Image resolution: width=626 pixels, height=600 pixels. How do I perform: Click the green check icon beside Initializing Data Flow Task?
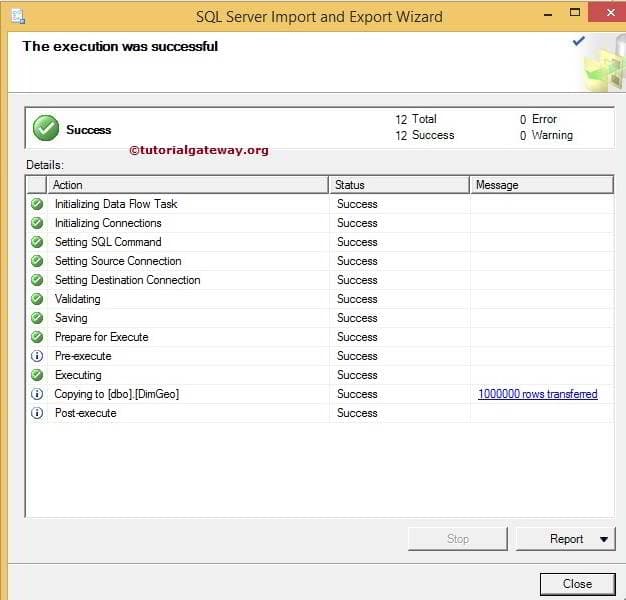pyautogui.click(x=37, y=204)
